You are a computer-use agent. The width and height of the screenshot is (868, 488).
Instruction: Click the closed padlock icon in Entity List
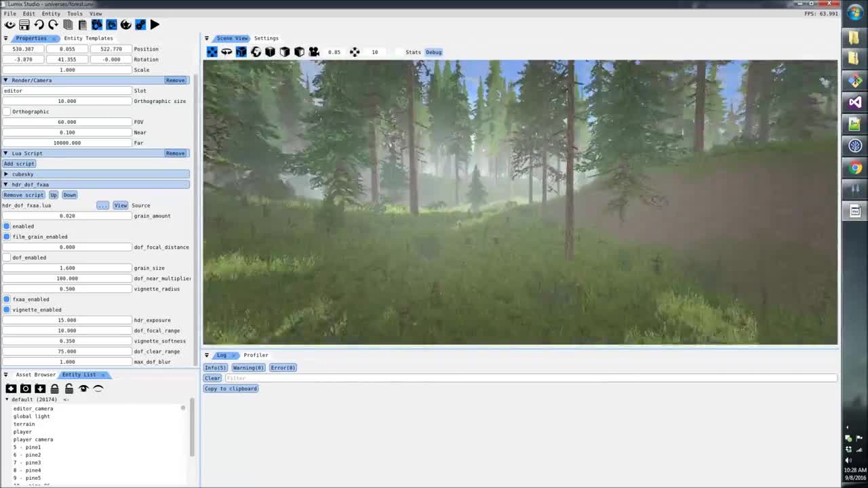pos(54,388)
